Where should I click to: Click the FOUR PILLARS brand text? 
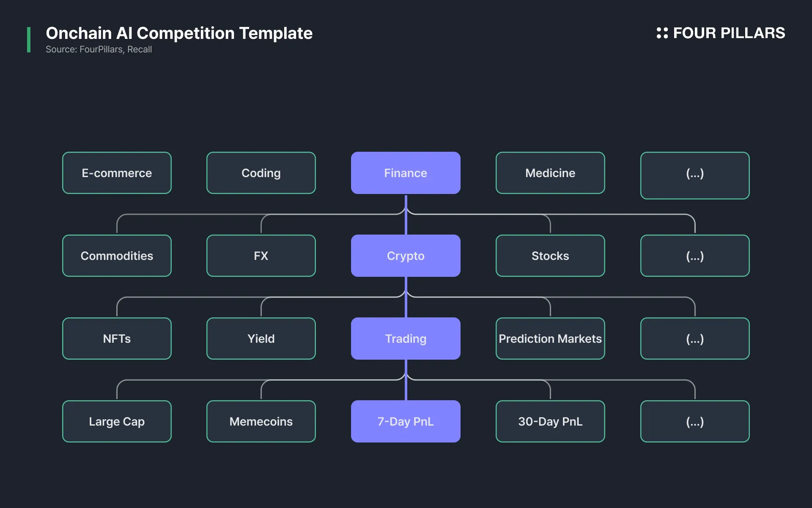729,33
